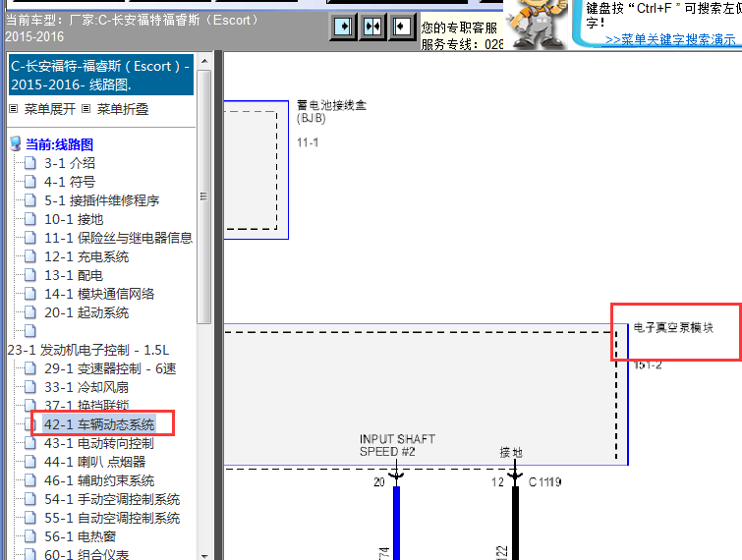Click sidebar scrollbar down arrow

(x=204, y=556)
